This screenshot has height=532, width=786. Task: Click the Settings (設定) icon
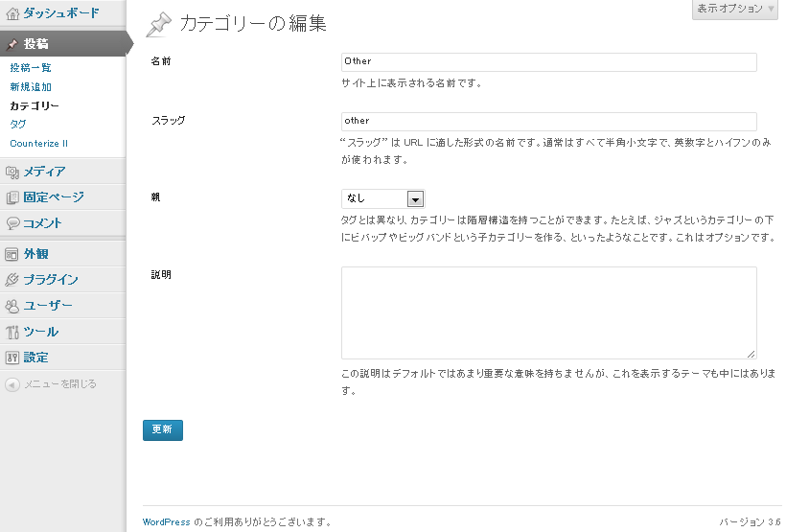[x=12, y=358]
